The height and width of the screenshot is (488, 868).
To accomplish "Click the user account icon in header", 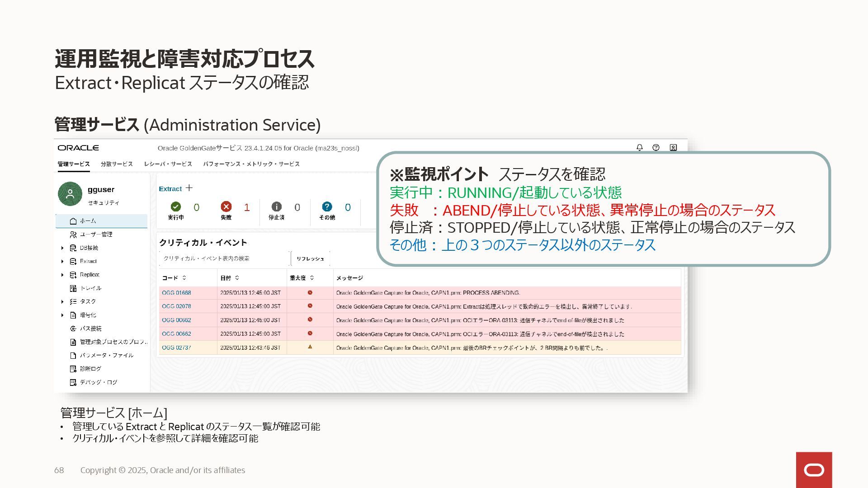I will pos(673,148).
